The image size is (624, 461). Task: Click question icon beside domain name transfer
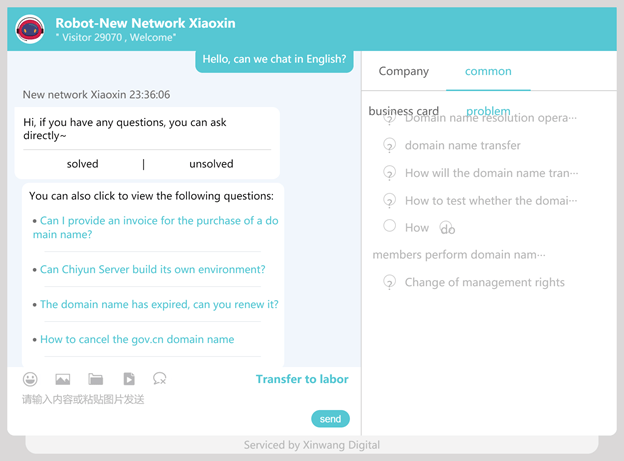click(x=390, y=145)
